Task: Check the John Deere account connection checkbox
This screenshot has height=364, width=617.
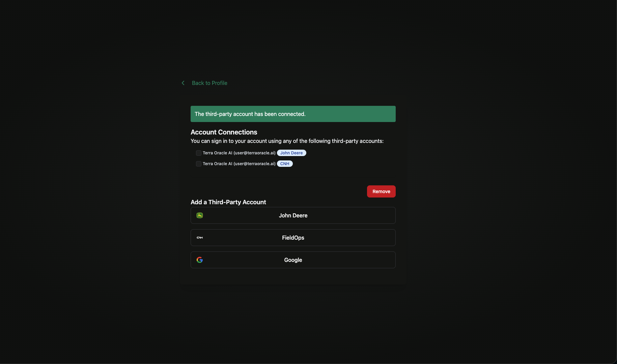Action: pyautogui.click(x=198, y=153)
